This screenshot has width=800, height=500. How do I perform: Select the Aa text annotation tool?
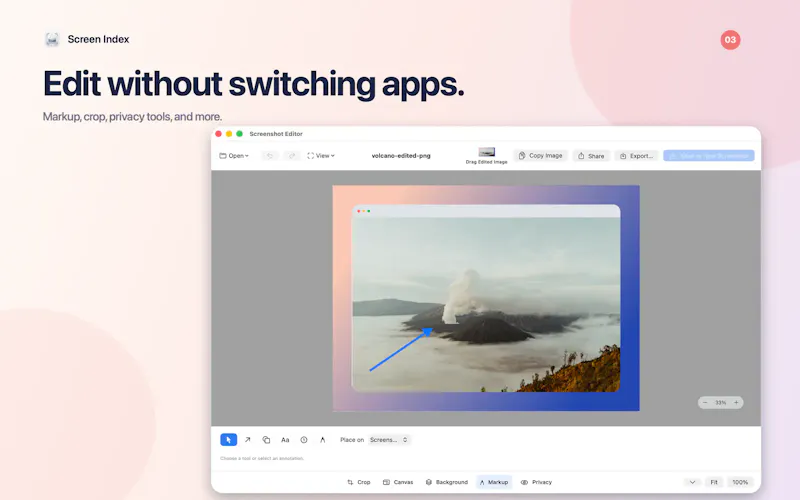point(285,439)
